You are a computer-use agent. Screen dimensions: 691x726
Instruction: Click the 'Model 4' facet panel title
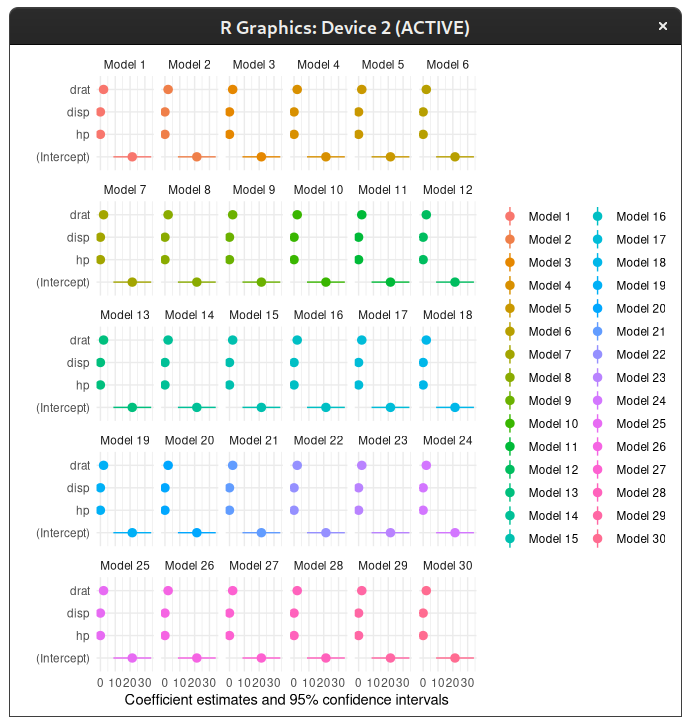point(318,64)
